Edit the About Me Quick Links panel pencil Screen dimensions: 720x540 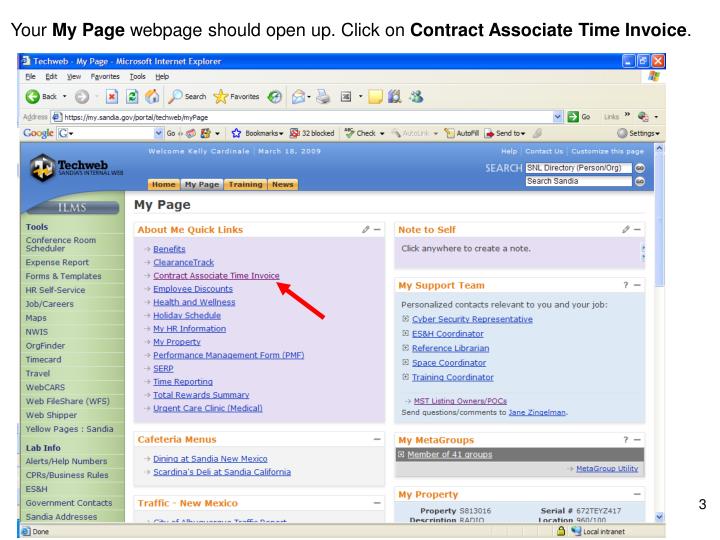[x=366, y=229]
